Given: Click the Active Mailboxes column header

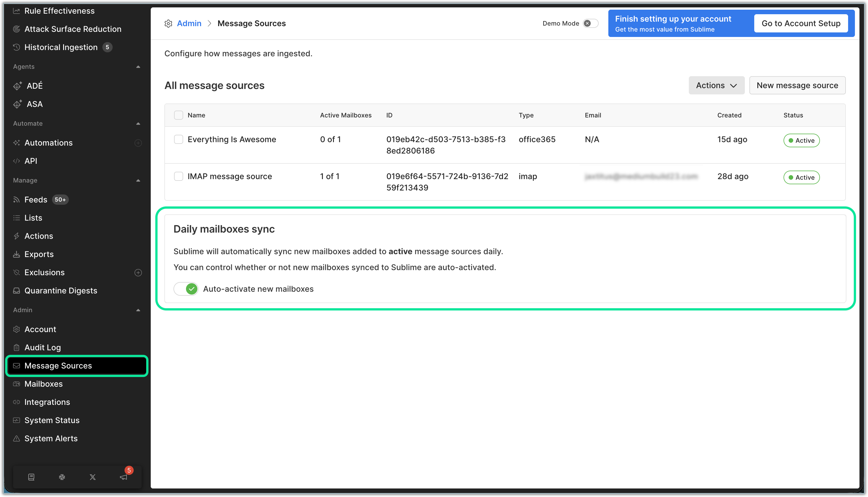Looking at the screenshot, I should click(x=346, y=115).
